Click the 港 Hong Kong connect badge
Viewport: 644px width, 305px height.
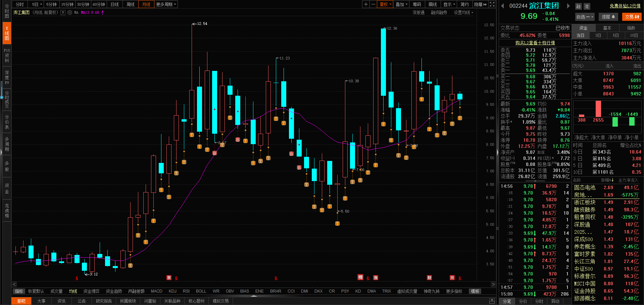587,6
